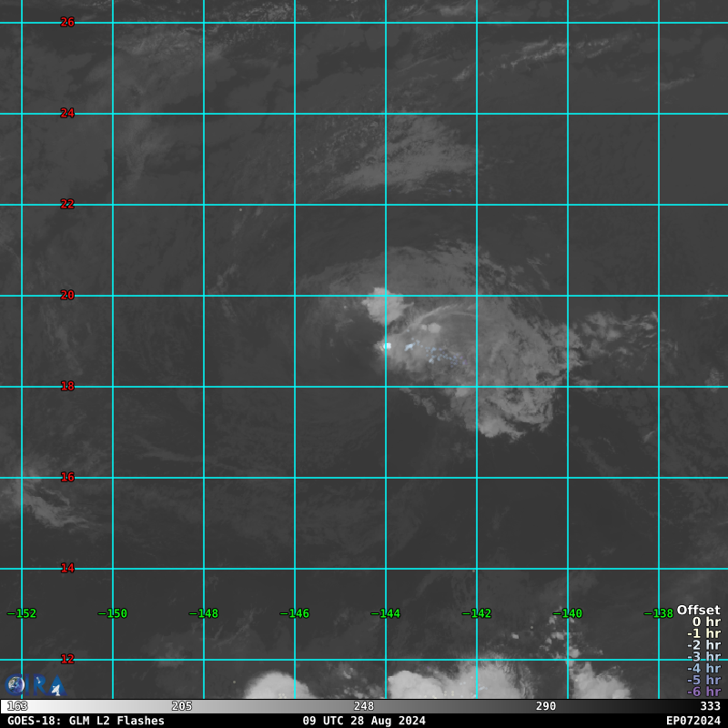Viewport: 728px width, 728px height.
Task: Click the latitude label 14
Action: click(x=67, y=568)
